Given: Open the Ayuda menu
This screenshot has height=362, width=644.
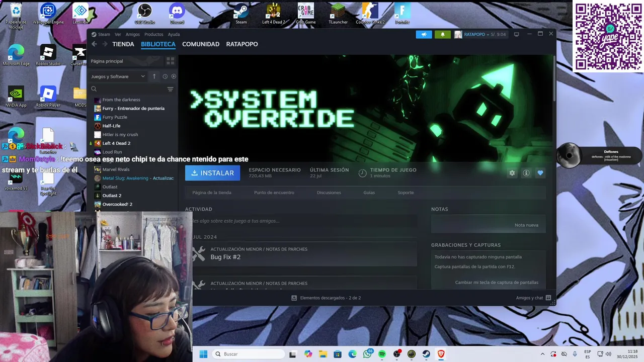Looking at the screenshot, I should point(174,34).
